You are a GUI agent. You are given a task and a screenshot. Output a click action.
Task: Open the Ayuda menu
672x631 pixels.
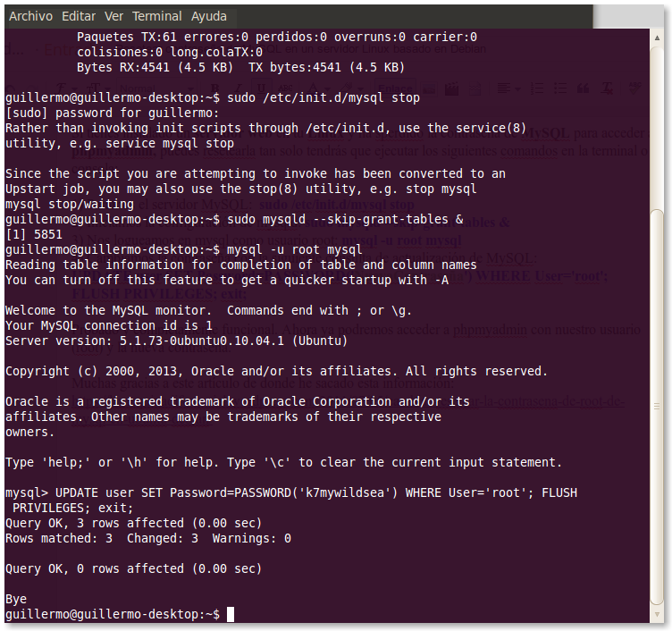click(208, 16)
